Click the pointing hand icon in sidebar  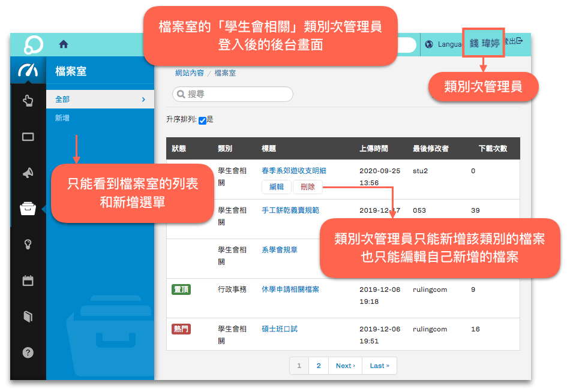(28, 100)
